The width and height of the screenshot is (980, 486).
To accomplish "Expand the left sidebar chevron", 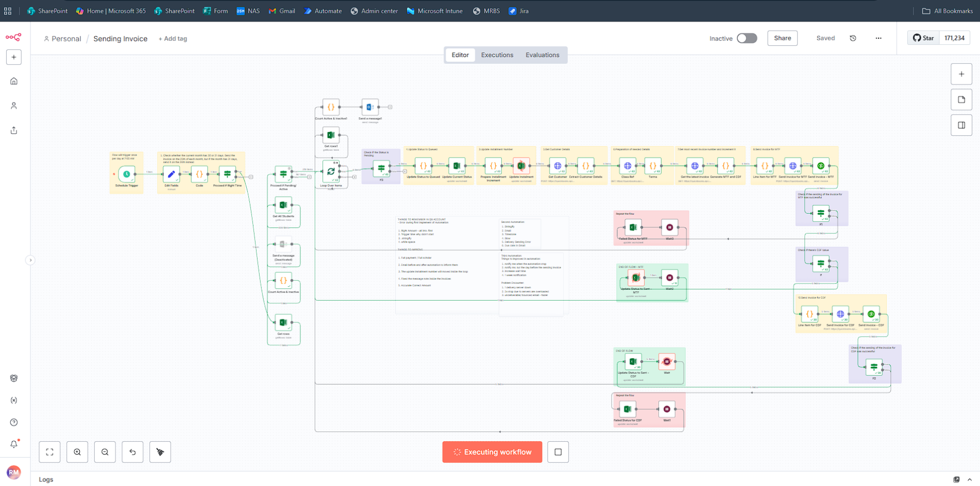I will (x=30, y=260).
